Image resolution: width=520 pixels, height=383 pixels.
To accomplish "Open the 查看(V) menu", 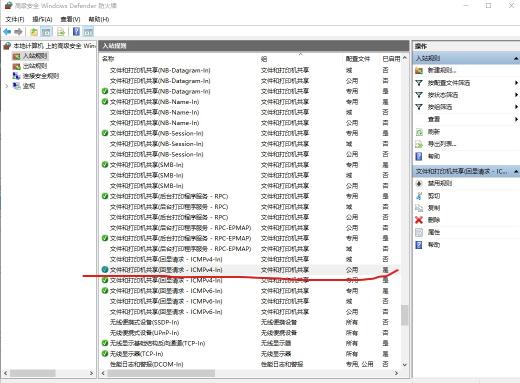I will 70,19.
